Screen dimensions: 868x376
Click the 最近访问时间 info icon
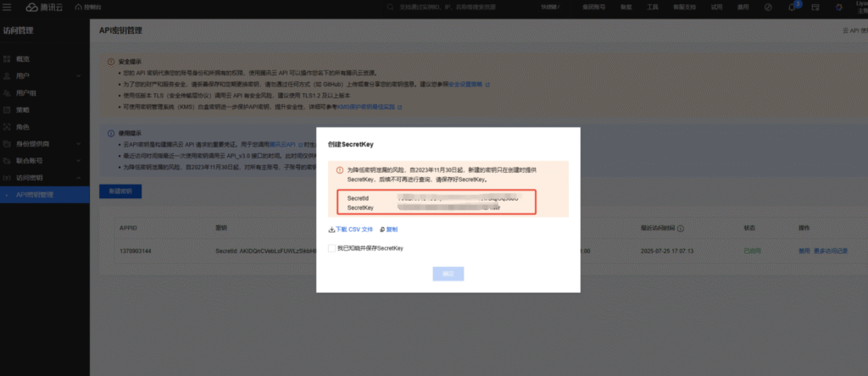[x=681, y=228]
